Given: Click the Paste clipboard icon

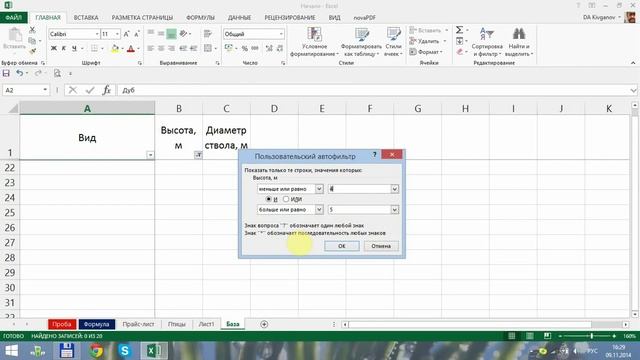Looking at the screenshot, I should (15, 35).
